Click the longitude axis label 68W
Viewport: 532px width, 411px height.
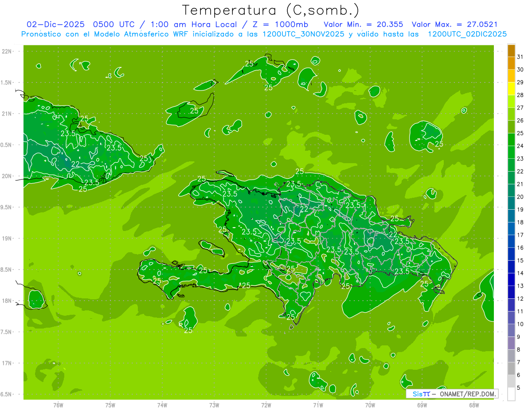474,405
